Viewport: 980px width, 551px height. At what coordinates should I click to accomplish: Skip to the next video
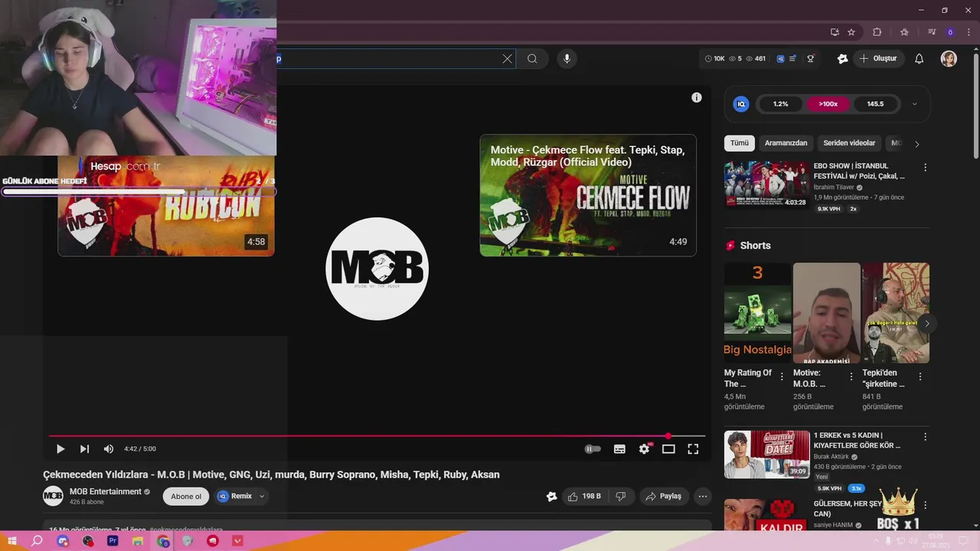click(84, 449)
